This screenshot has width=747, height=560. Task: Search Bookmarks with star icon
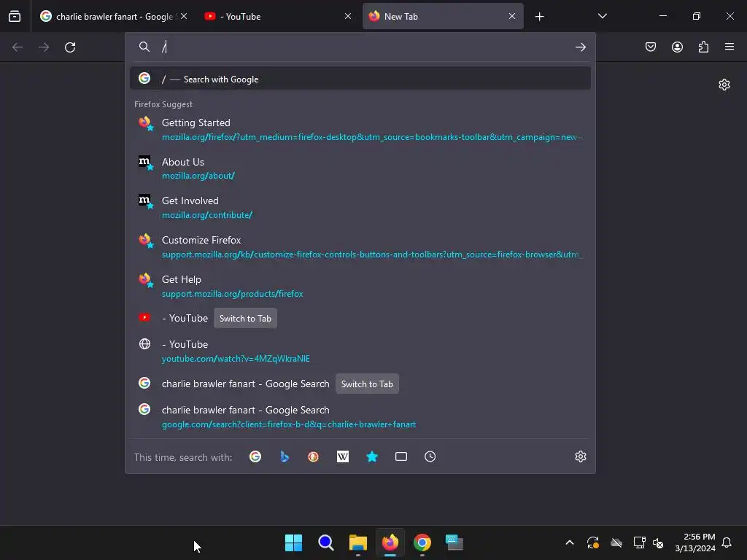(x=372, y=456)
